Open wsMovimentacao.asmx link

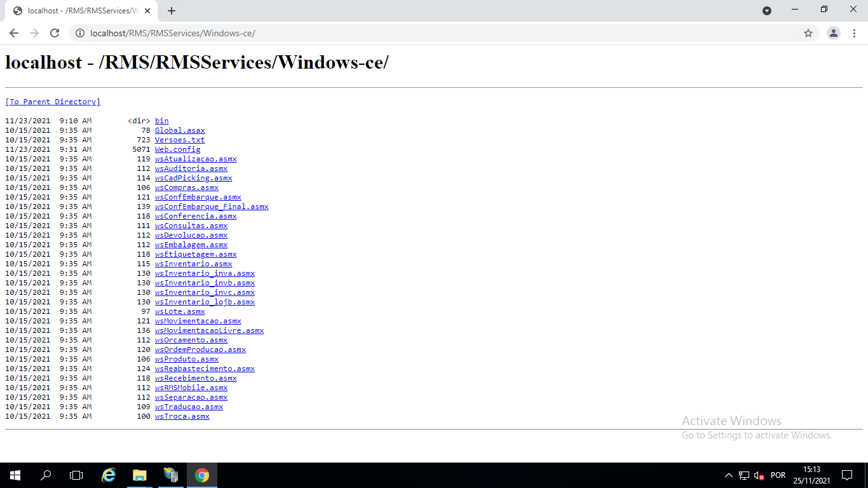[x=198, y=321]
